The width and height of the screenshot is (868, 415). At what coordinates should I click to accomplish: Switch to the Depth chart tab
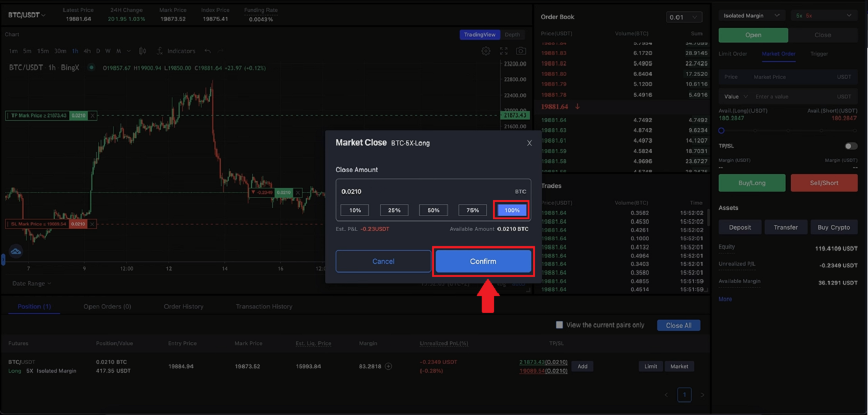pos(513,34)
